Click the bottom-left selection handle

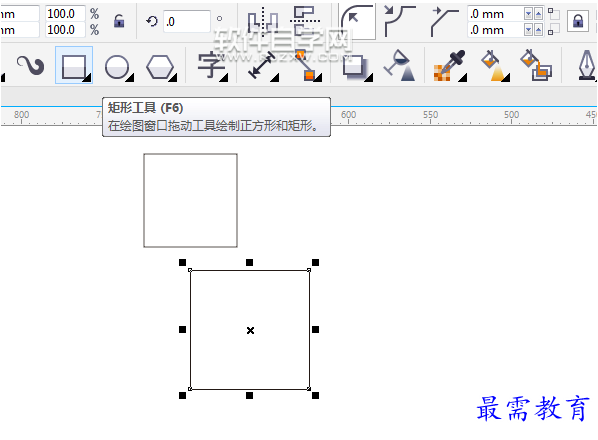coord(182,396)
